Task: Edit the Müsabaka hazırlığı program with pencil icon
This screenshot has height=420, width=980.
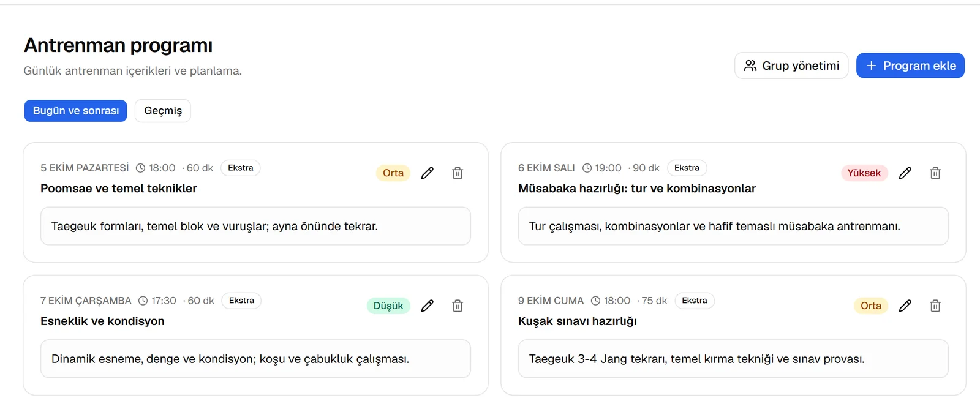Action: (905, 173)
